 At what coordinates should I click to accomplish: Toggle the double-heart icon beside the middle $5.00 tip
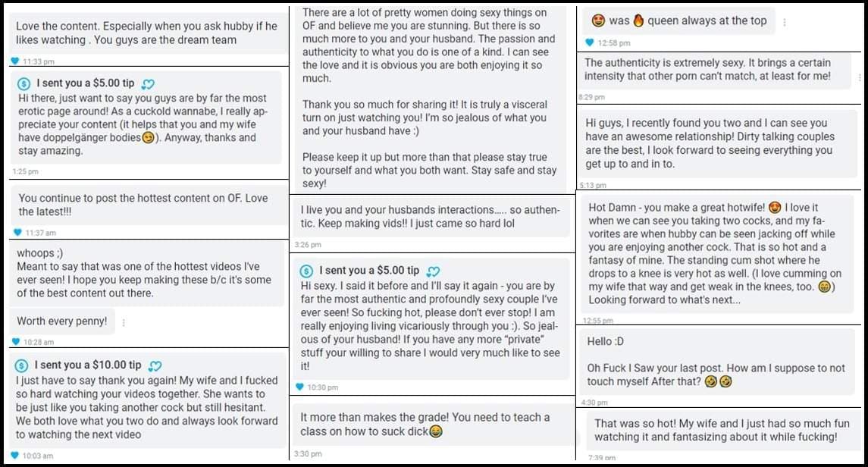click(433, 271)
